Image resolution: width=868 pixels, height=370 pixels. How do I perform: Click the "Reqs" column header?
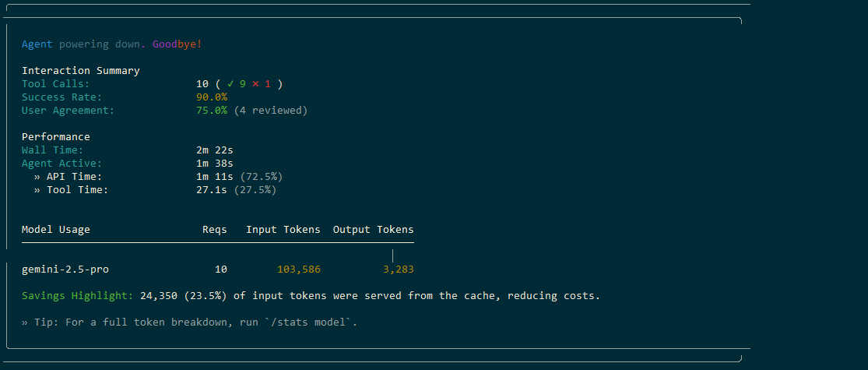[214, 230]
